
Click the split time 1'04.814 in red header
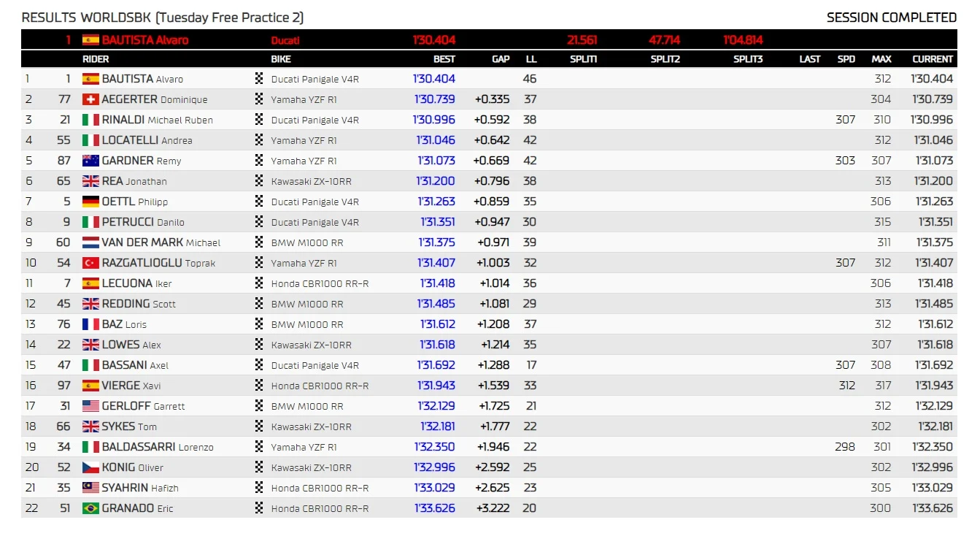coord(744,40)
